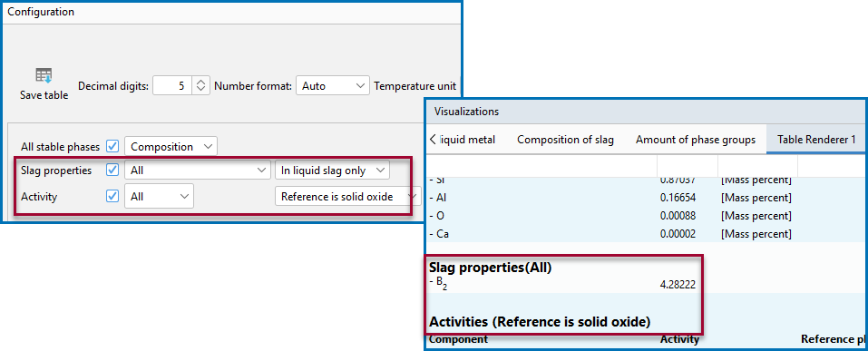Click the Activity column header
The image size is (868, 351).
click(679, 339)
